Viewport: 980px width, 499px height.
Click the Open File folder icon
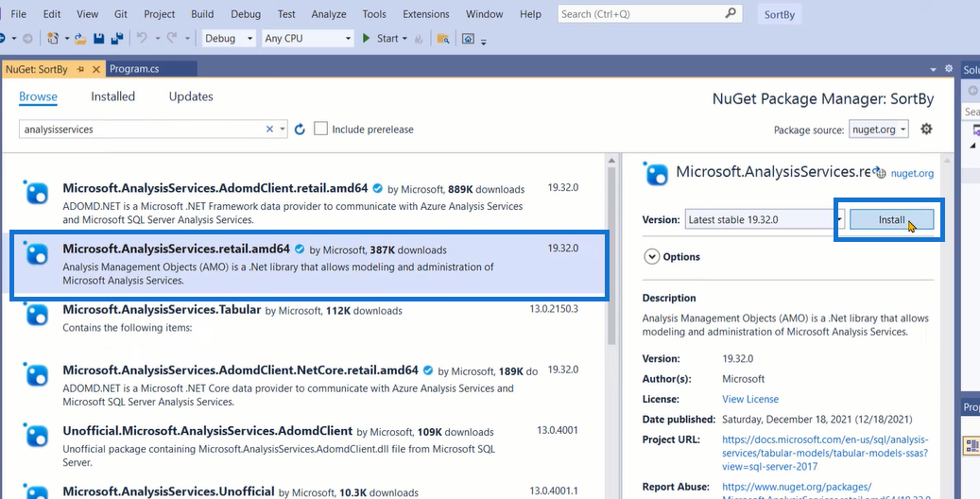(x=80, y=39)
